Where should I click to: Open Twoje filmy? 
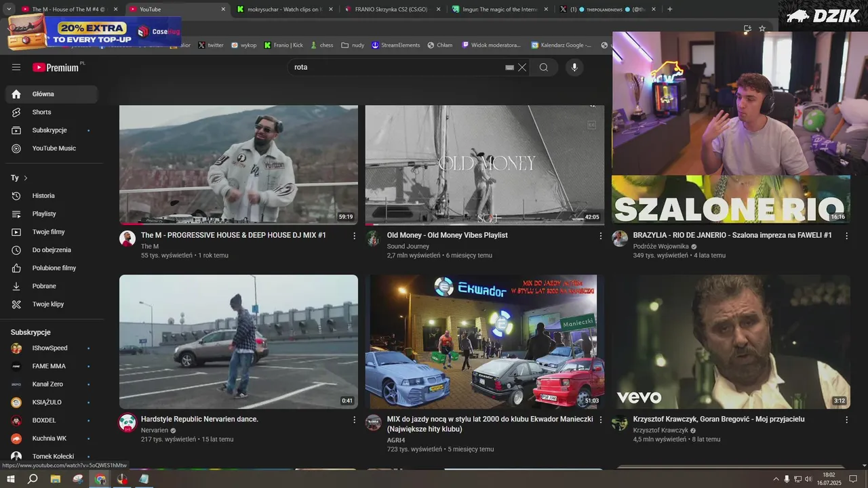coord(52,232)
